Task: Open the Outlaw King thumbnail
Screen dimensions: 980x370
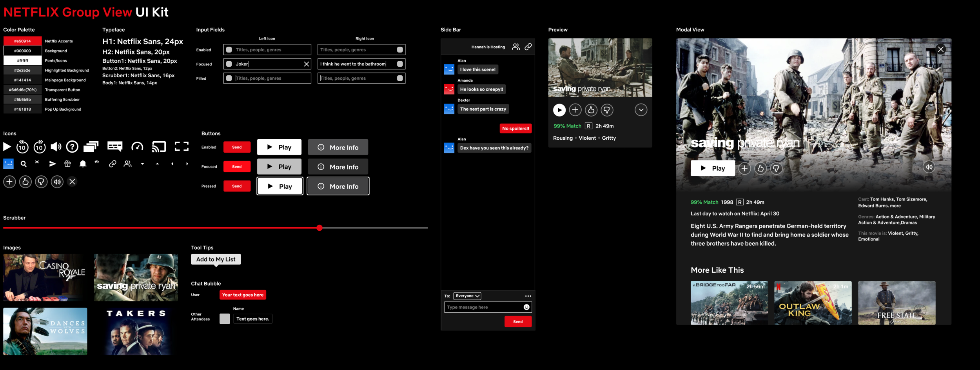Action: click(813, 303)
